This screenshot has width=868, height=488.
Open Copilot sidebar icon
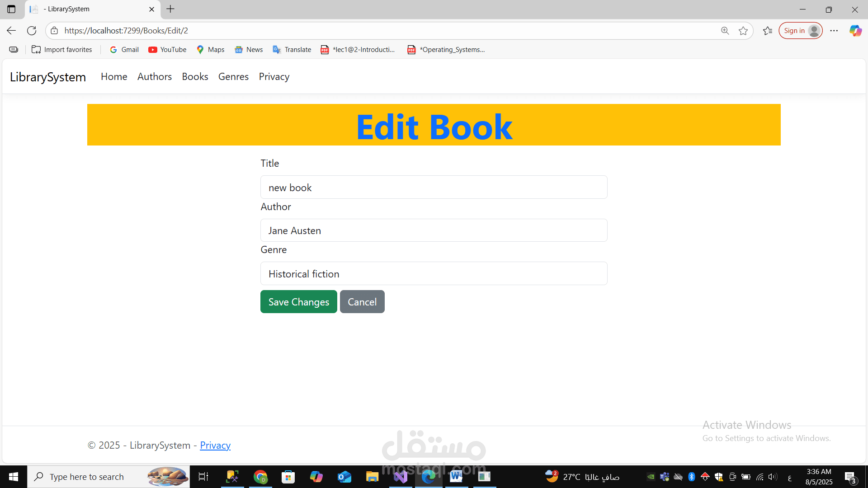point(855,31)
